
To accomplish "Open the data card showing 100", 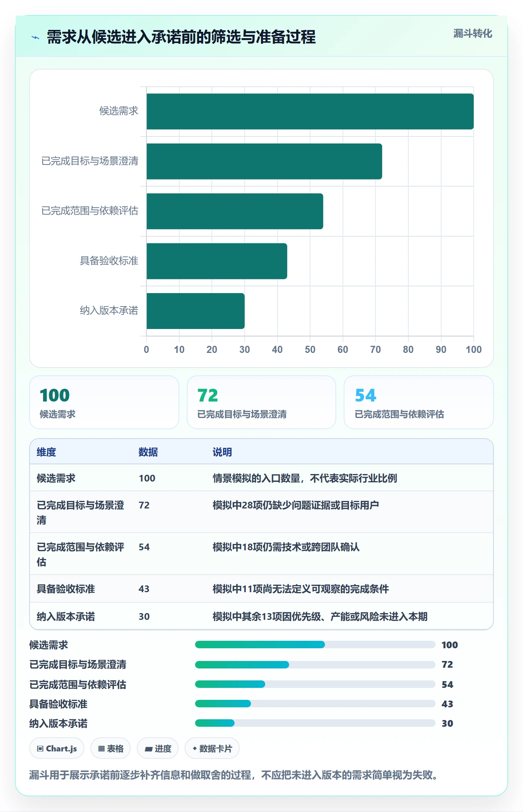I will pos(104,402).
